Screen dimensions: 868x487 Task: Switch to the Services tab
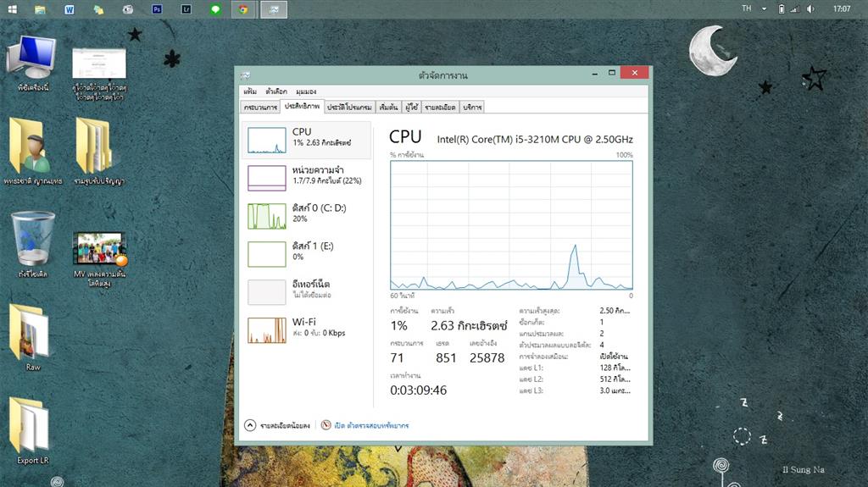point(472,108)
